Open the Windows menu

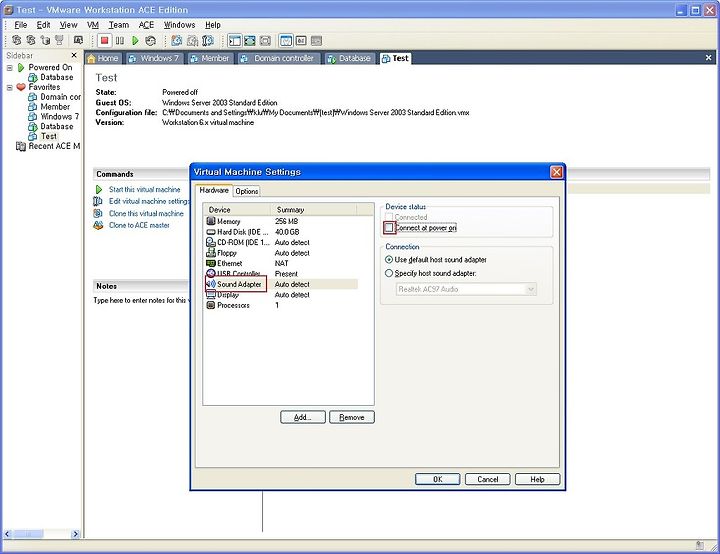click(180, 25)
